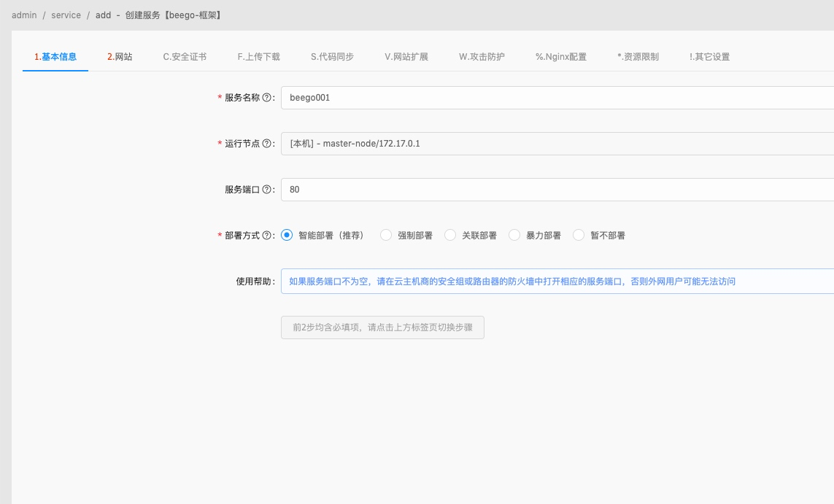Open !.其它设置 tab
This screenshot has width=834, height=504.
[709, 57]
